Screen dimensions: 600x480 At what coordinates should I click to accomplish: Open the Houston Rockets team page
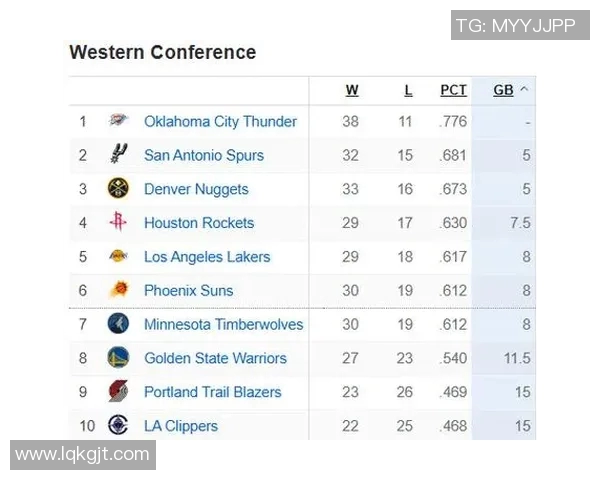point(199,223)
